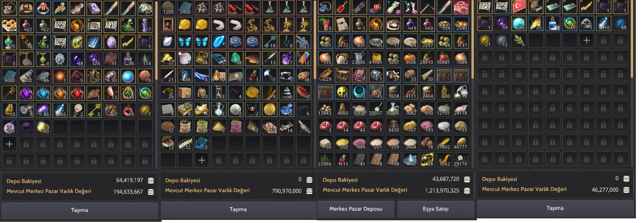Open Merkez Pazar Deposu

pyautogui.click(x=356, y=209)
